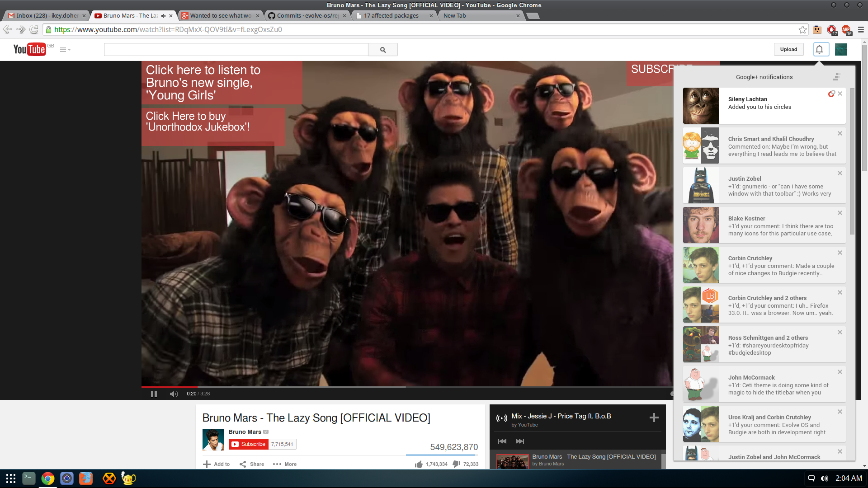868x488 pixels.
Task: Click the 'by YouTube' link under Mix
Action: (524, 425)
